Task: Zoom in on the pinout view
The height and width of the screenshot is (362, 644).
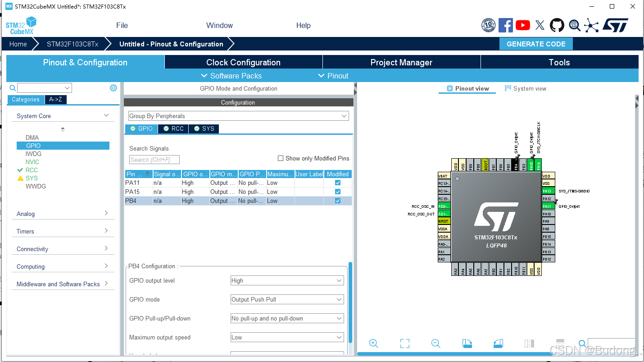Action: click(373, 344)
